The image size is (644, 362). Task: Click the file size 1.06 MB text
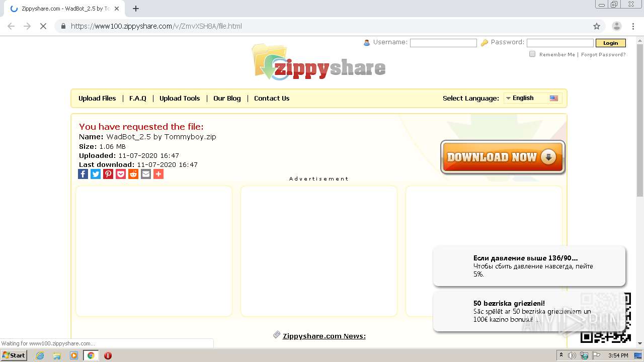tap(112, 147)
